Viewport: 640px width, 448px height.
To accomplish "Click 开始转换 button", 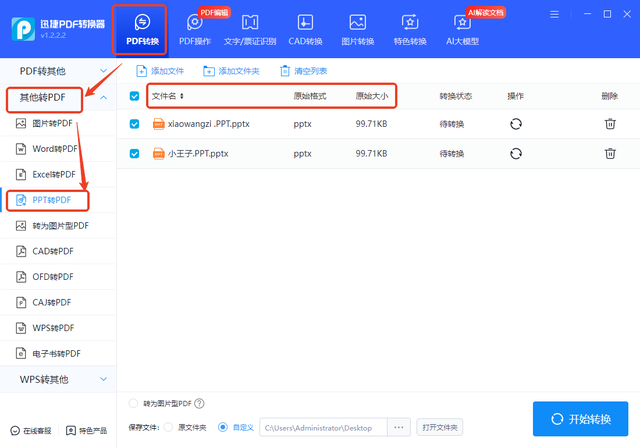I will (580, 419).
